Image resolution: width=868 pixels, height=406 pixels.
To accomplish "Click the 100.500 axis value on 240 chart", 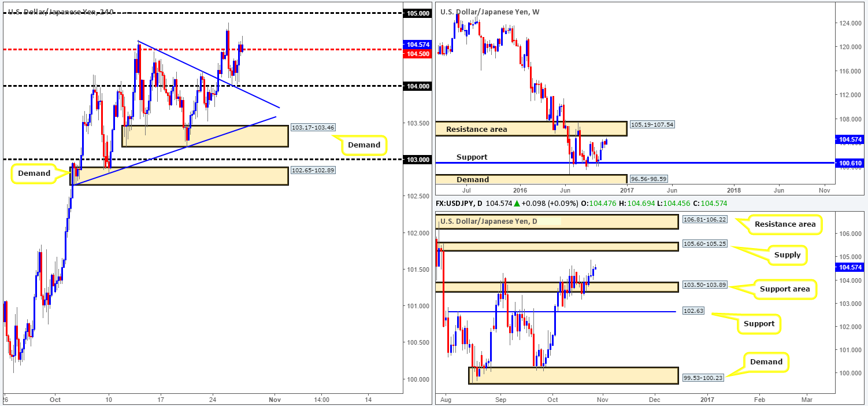I will coord(417,342).
